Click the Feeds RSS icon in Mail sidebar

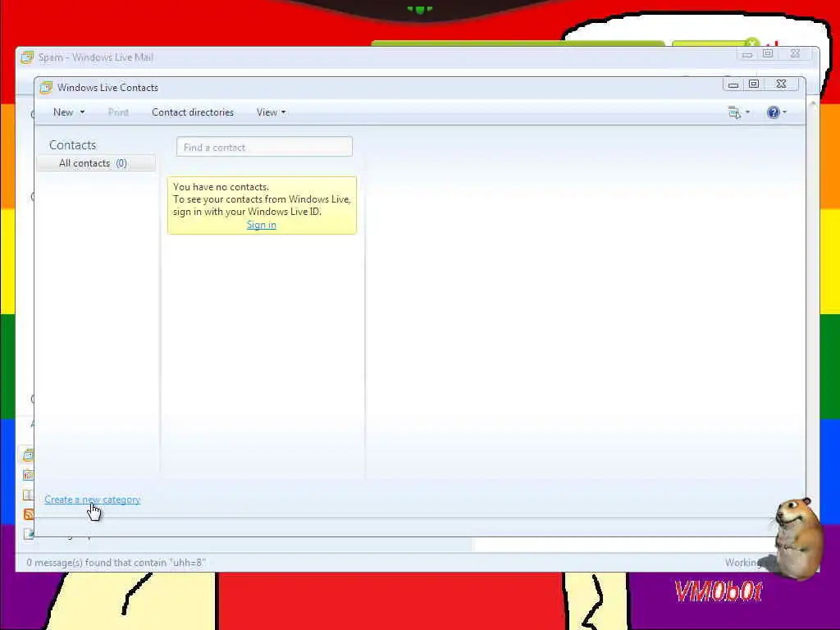29,514
